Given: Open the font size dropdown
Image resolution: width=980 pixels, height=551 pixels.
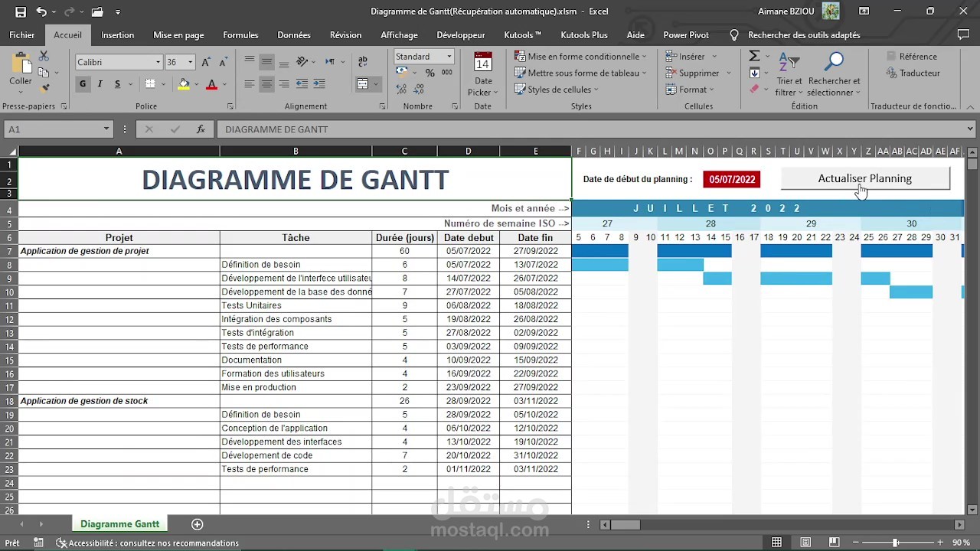Looking at the screenshot, I should pos(189,61).
